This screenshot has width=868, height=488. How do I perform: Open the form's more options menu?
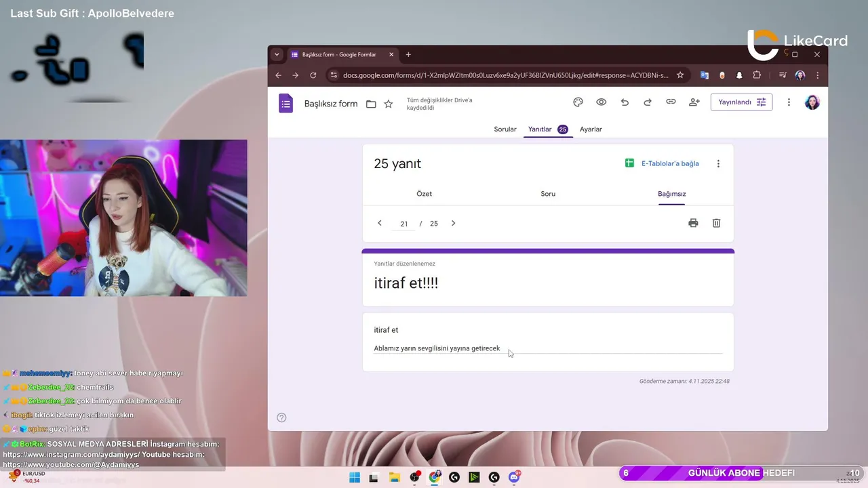pyautogui.click(x=789, y=102)
